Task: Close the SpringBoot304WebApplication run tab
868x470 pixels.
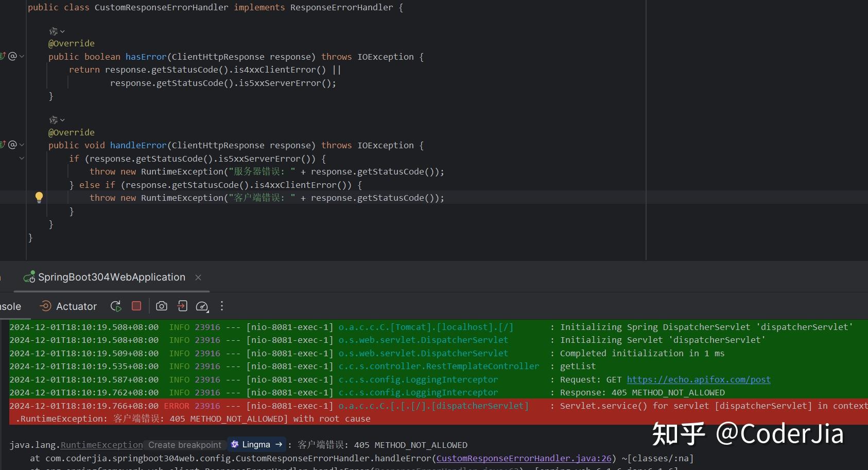Action: click(198, 277)
